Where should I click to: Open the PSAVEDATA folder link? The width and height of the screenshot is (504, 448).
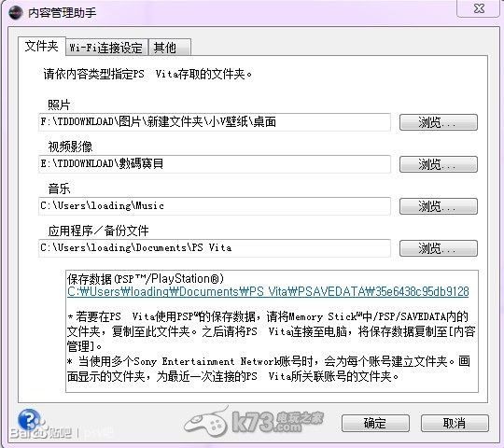268,292
